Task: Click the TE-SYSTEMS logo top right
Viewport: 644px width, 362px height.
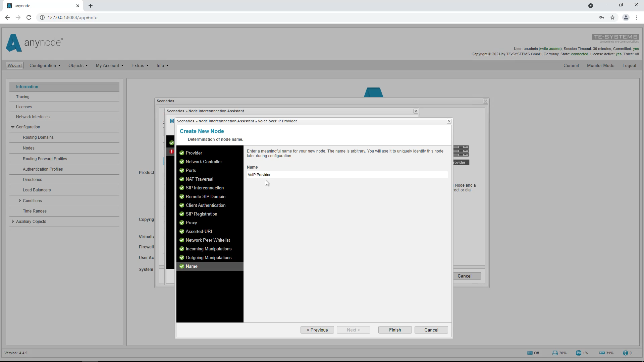Action: [x=615, y=38]
